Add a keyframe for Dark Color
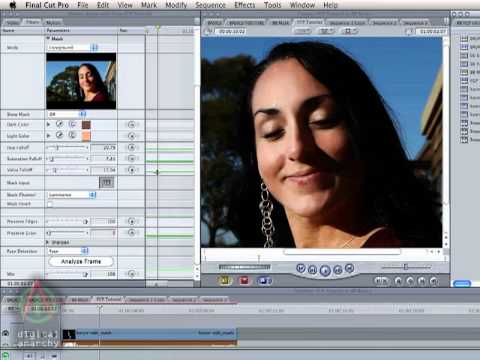Screen dimensions: 480x360 132,125
